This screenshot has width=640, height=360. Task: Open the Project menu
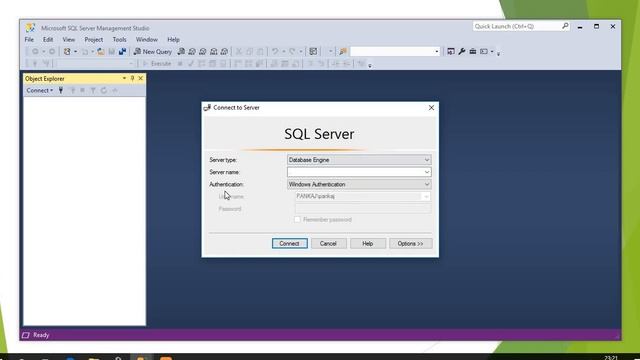tap(93, 40)
